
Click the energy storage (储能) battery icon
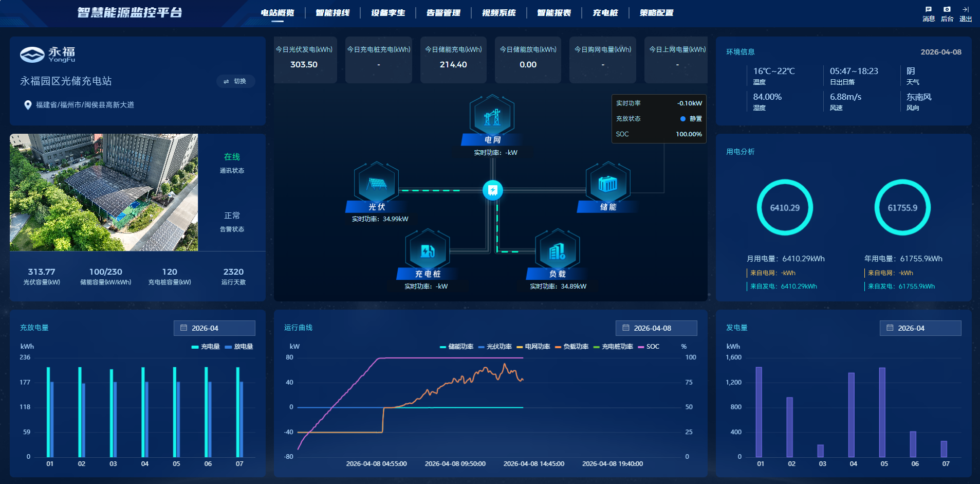point(607,184)
